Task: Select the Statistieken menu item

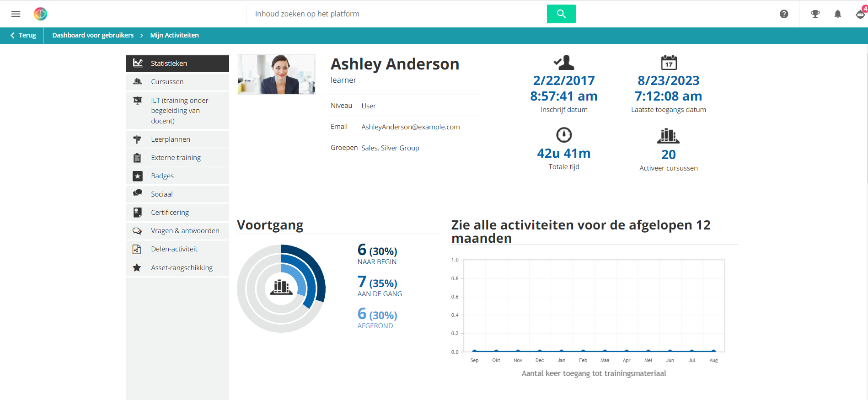Action: click(x=177, y=64)
